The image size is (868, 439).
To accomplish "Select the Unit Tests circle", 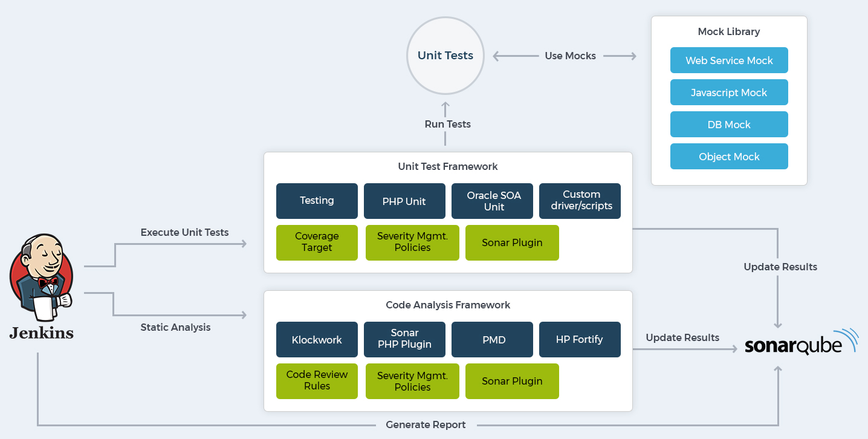I will 445,56.
